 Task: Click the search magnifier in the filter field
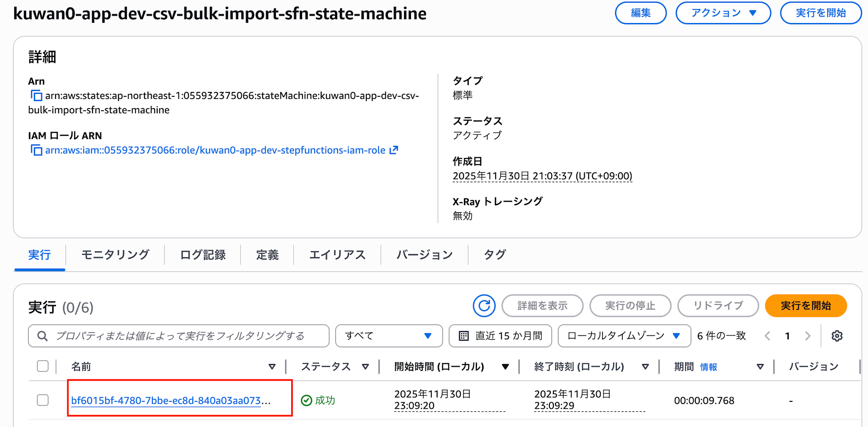pyautogui.click(x=42, y=335)
